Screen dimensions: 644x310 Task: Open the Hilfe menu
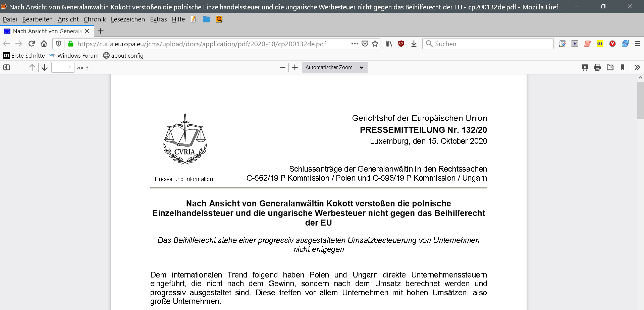coord(178,19)
